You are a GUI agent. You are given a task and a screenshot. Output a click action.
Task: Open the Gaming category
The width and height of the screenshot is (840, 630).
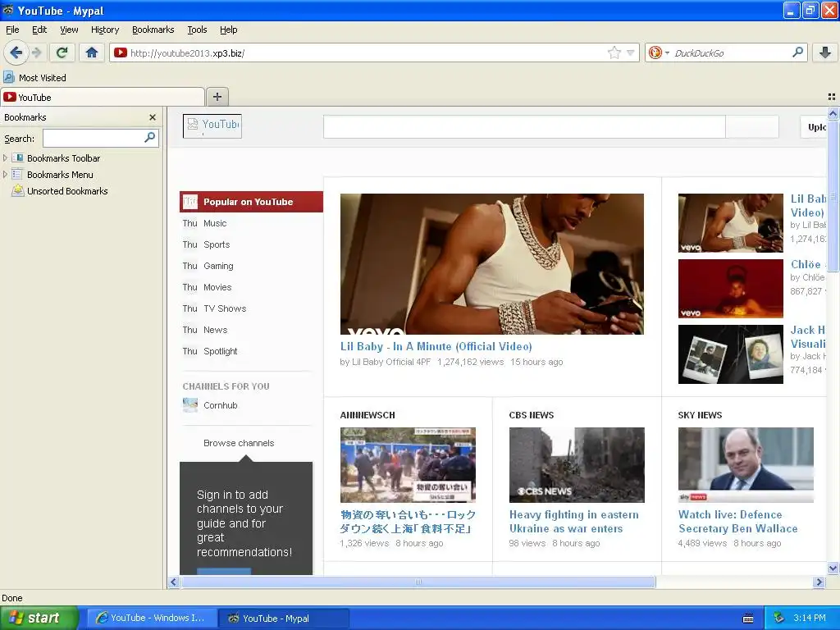218,266
